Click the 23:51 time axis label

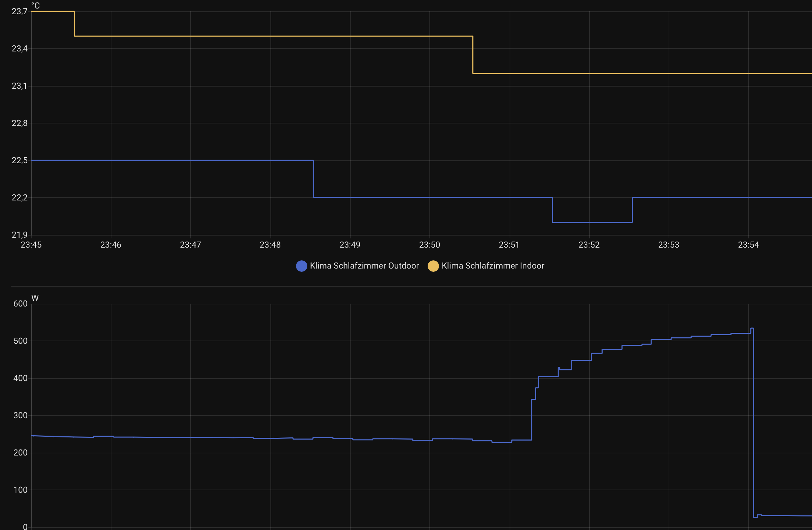[x=509, y=245]
